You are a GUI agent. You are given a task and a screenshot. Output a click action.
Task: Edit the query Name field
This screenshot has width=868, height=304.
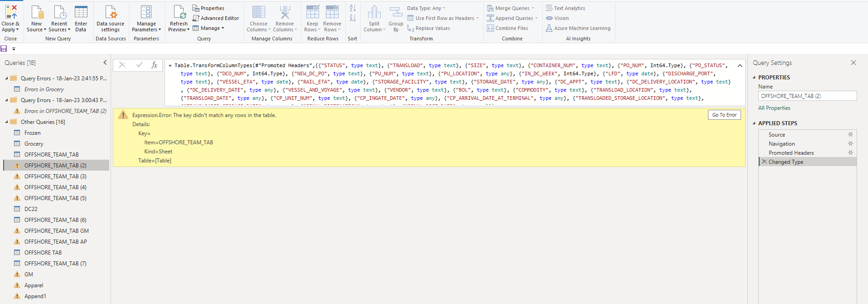pos(807,96)
